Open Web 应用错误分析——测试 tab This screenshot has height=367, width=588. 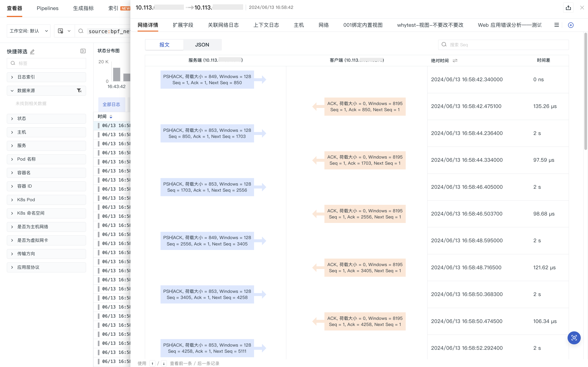point(510,25)
